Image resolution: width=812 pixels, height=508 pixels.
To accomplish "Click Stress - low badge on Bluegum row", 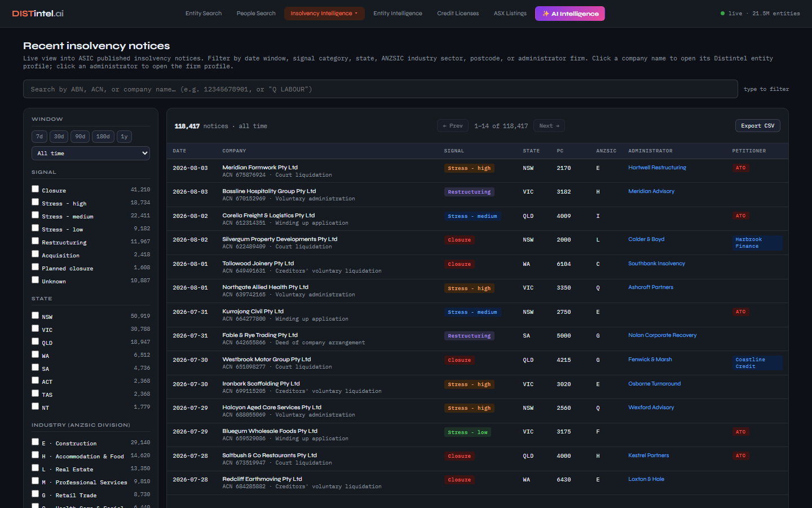I will (467, 432).
